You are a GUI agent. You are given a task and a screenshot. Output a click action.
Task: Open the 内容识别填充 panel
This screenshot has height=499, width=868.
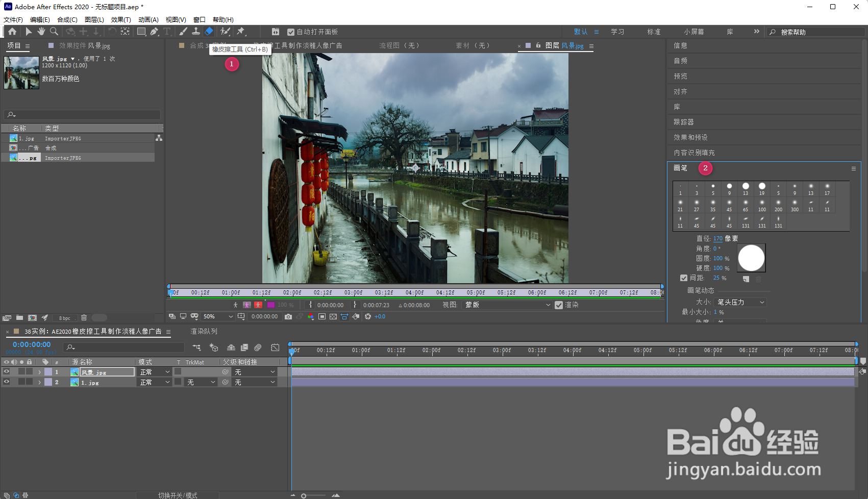[x=694, y=153]
